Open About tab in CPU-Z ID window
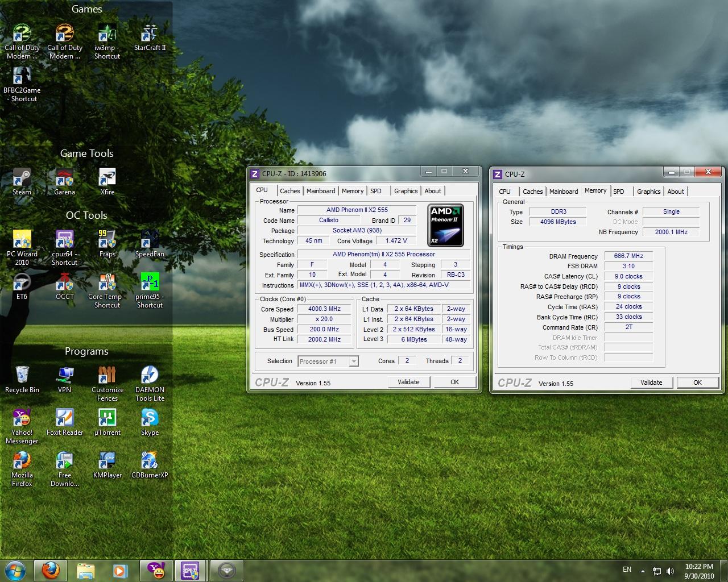The image size is (728, 582). tap(433, 191)
